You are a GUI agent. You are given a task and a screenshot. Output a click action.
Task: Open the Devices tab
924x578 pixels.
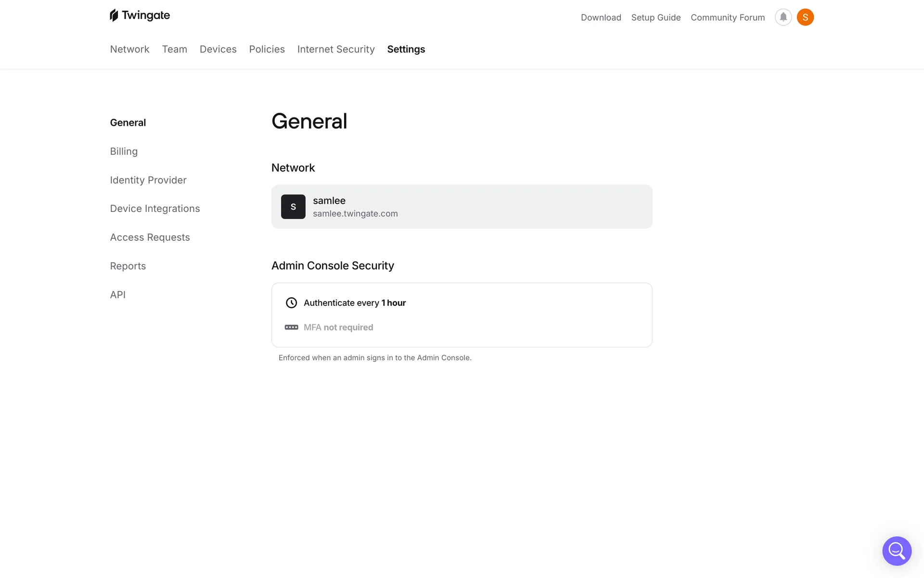tap(218, 49)
